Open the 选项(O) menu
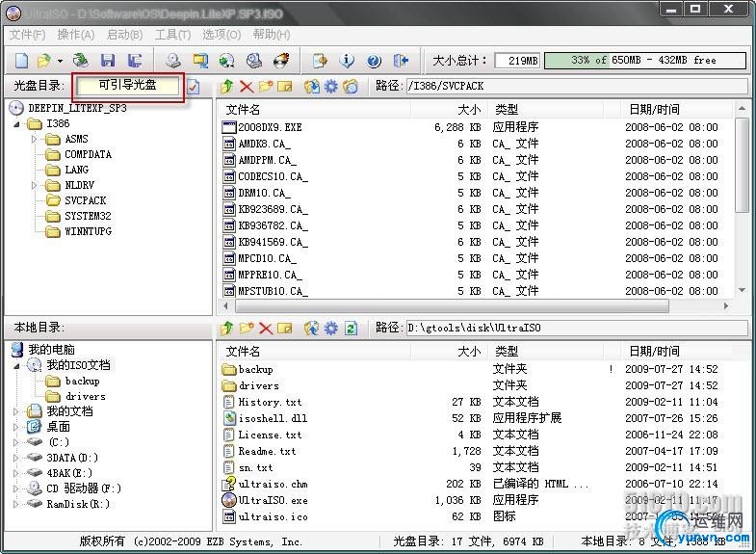This screenshot has width=756, height=554. [222, 35]
